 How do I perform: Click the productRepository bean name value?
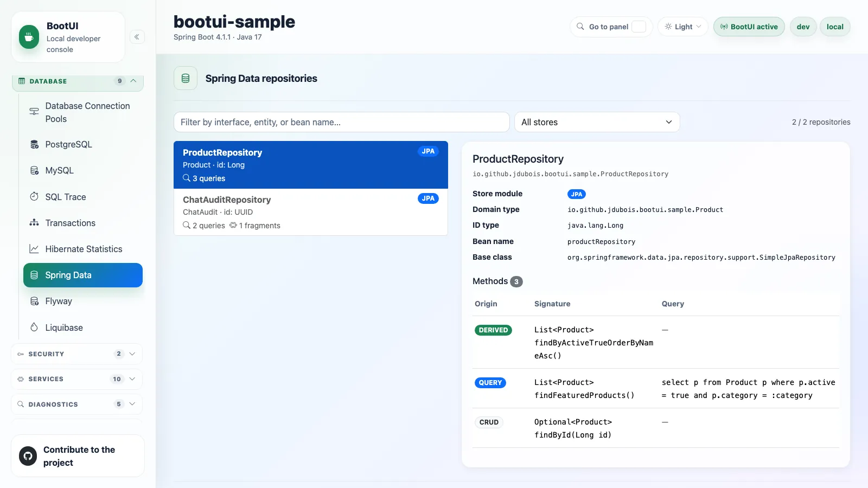click(x=601, y=242)
